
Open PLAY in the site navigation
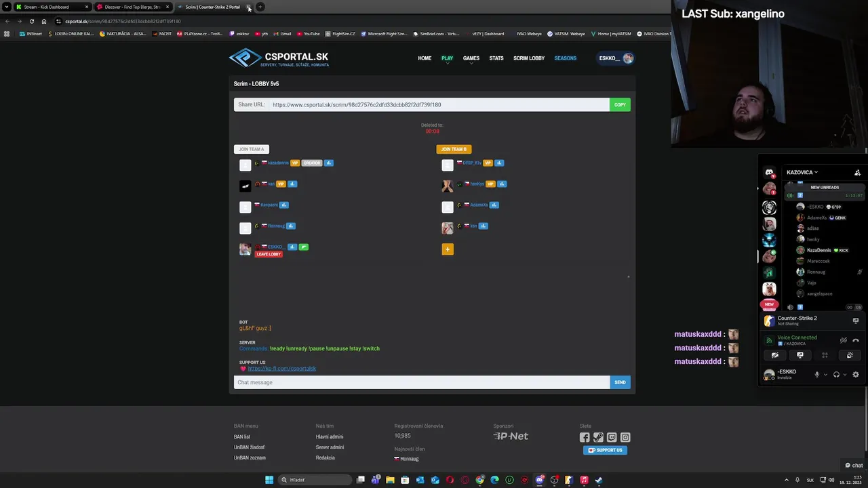click(x=447, y=58)
